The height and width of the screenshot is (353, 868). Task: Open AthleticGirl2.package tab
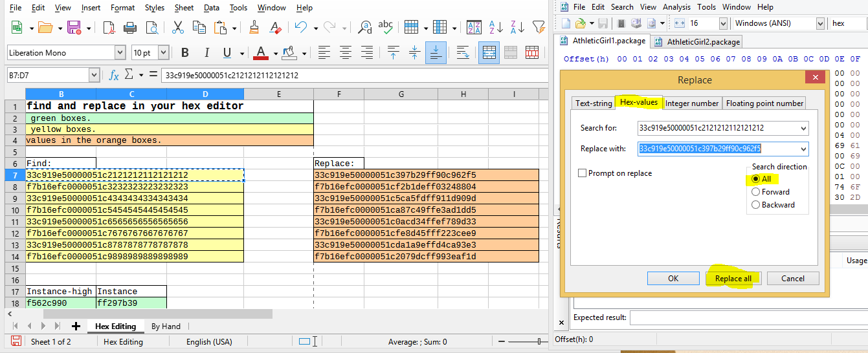coord(697,42)
